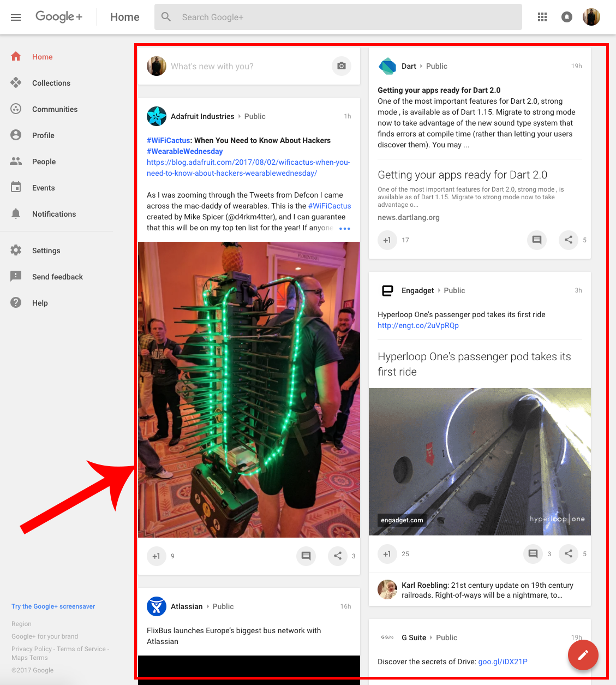616x685 pixels.
Task: Click the Engadget profile logo
Action: pos(387,290)
